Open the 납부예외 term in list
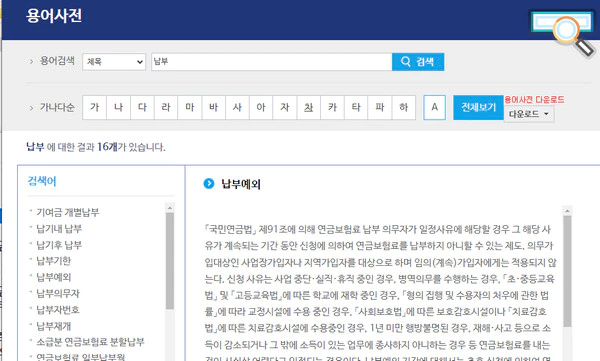 click(x=54, y=277)
